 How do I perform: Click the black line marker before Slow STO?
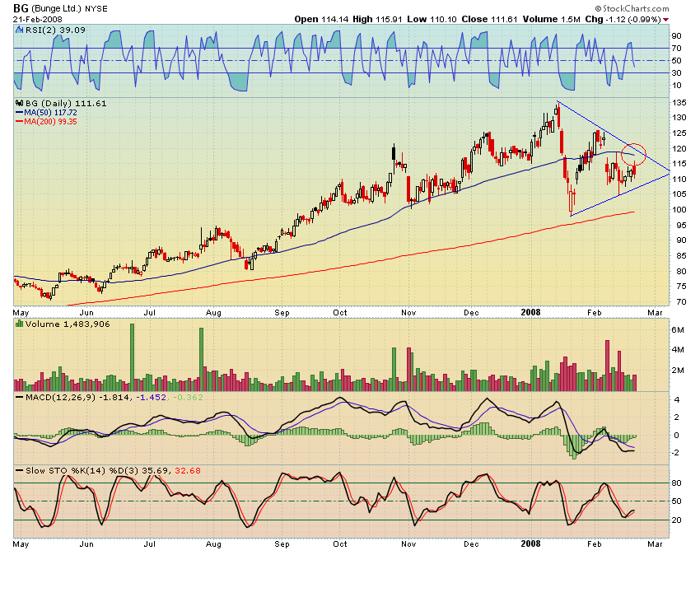pyautogui.click(x=19, y=470)
